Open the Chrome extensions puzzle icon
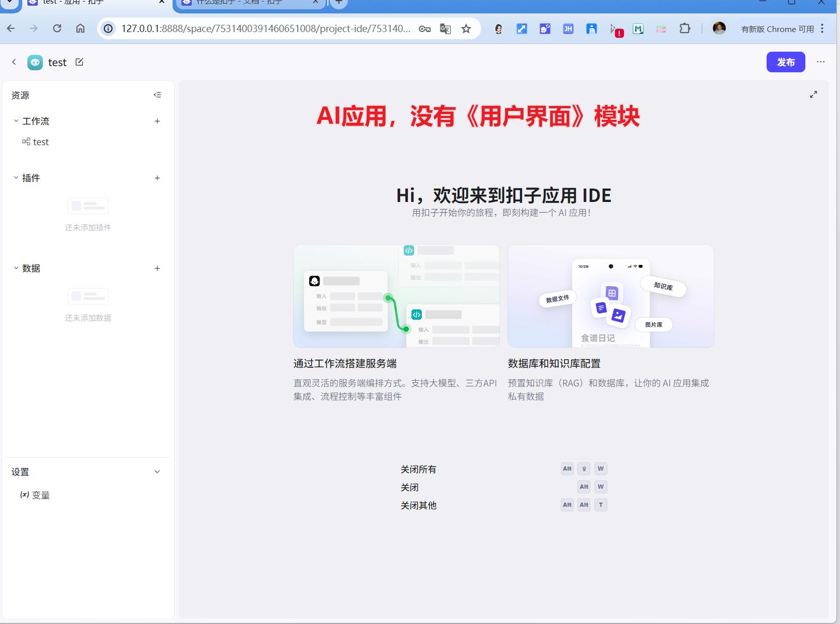840x624 pixels. 685,28
